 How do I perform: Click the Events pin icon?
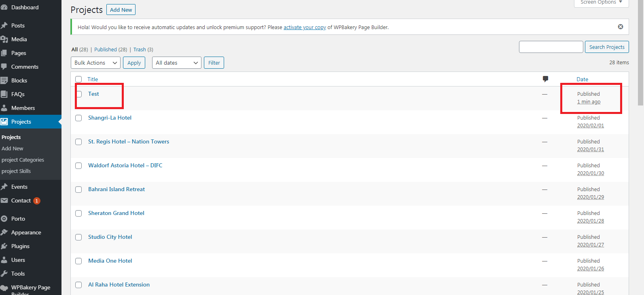click(4, 187)
